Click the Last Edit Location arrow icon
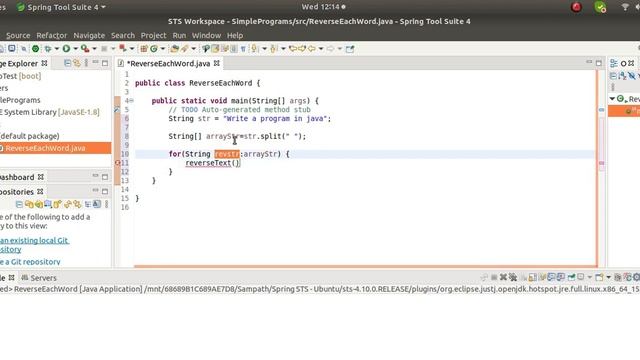This screenshot has width=640, height=360. [292, 49]
